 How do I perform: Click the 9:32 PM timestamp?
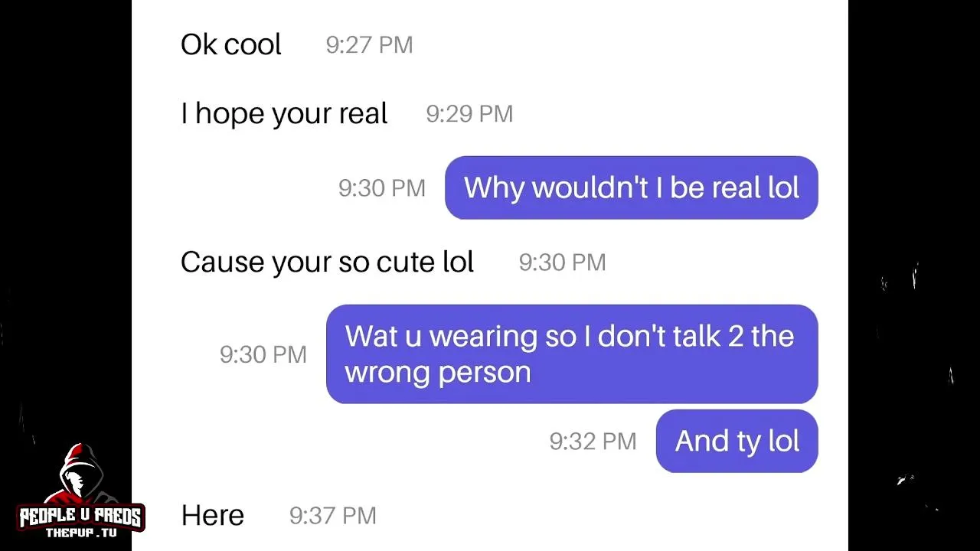593,442
